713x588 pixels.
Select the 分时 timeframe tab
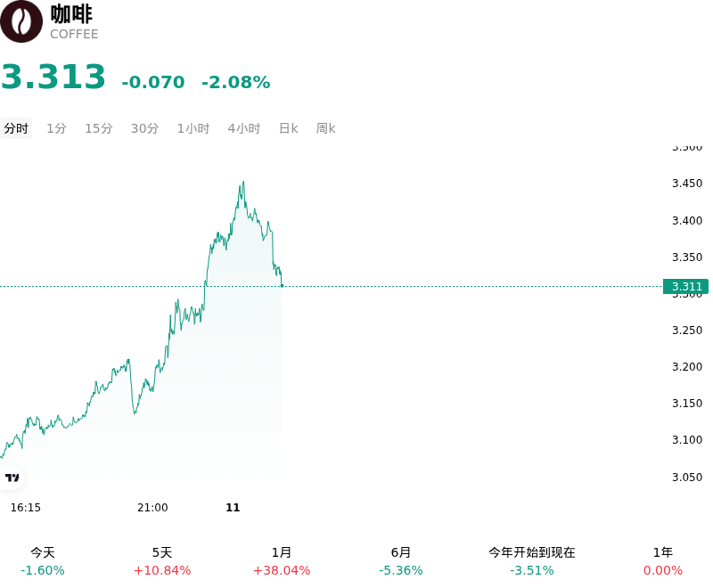(x=16, y=128)
